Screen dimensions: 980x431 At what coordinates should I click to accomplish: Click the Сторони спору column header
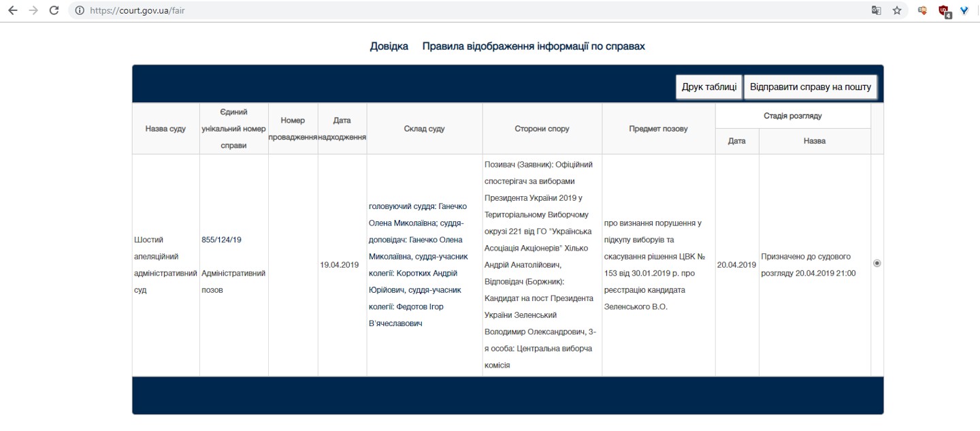coord(542,129)
